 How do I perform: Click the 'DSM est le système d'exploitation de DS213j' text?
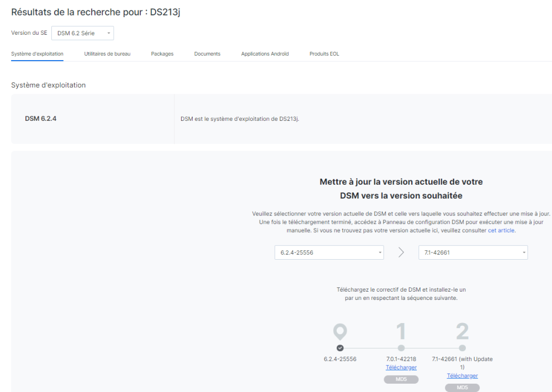click(240, 119)
